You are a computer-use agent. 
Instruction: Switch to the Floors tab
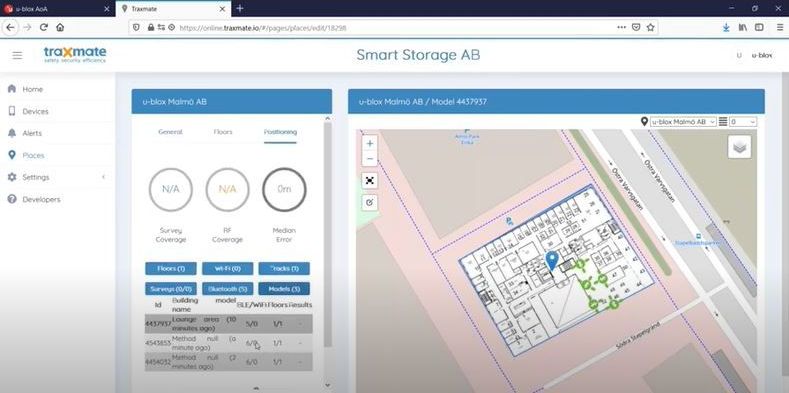click(223, 132)
